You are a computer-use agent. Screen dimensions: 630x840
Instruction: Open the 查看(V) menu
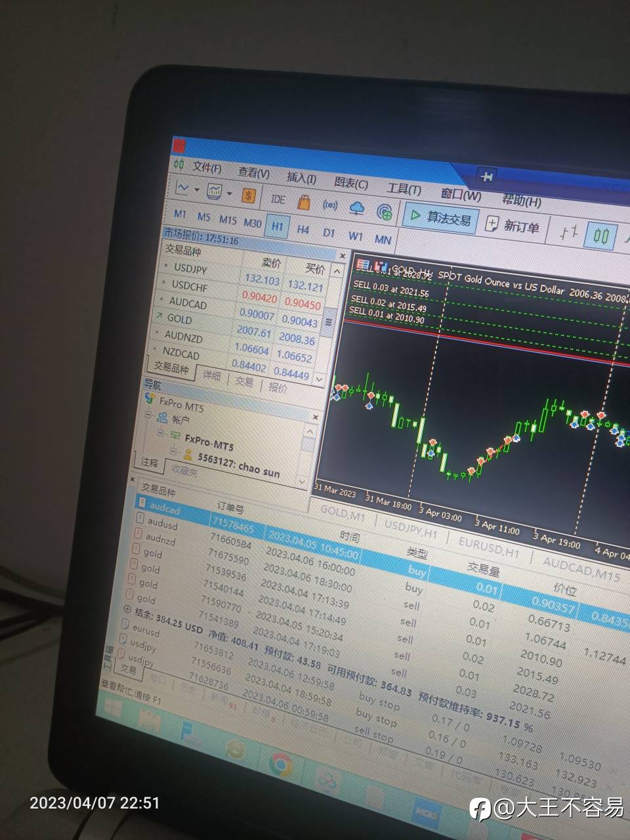[x=253, y=173]
